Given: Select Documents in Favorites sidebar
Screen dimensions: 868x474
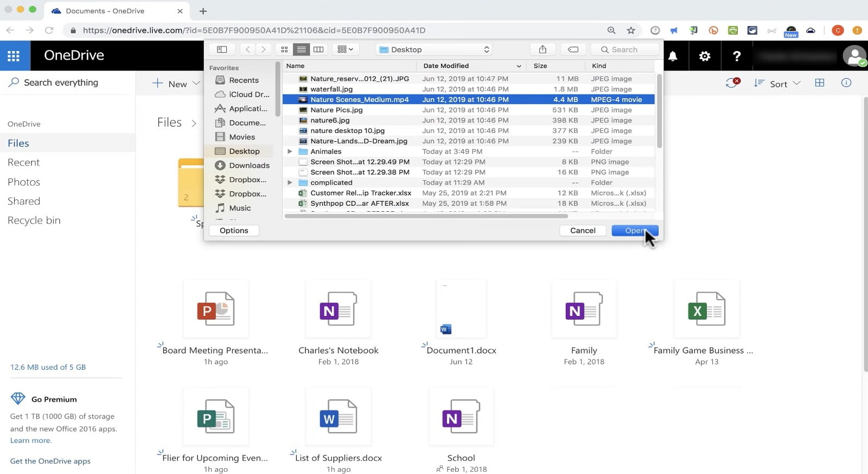Looking at the screenshot, I should click(240, 123).
